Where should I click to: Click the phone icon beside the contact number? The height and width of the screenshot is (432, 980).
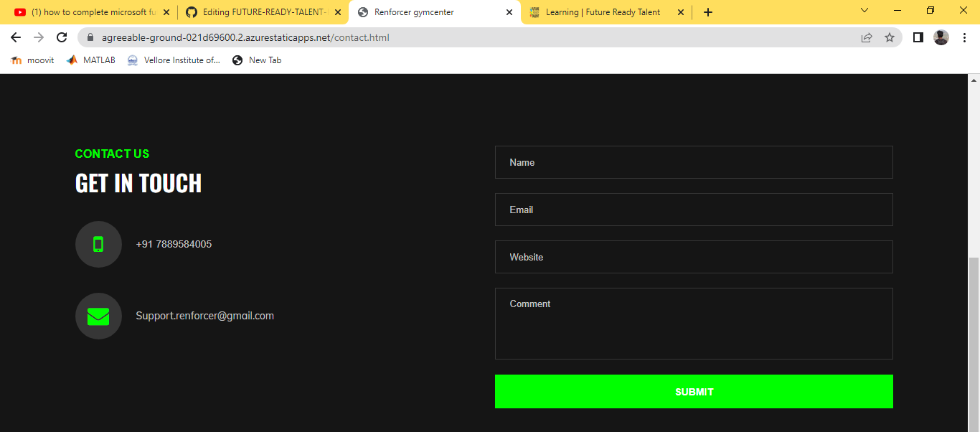98,244
